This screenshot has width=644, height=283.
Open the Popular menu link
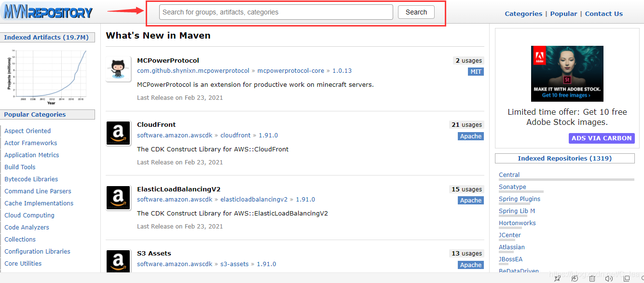[563, 13]
